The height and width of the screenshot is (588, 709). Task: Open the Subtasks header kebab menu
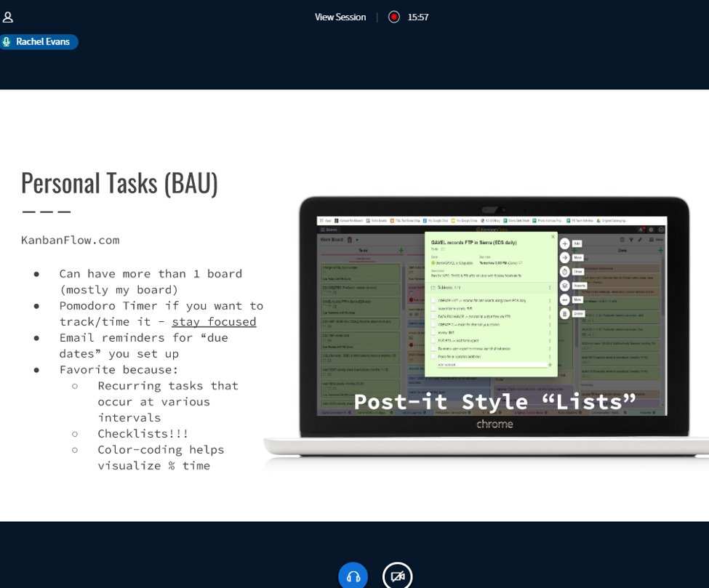pos(550,287)
